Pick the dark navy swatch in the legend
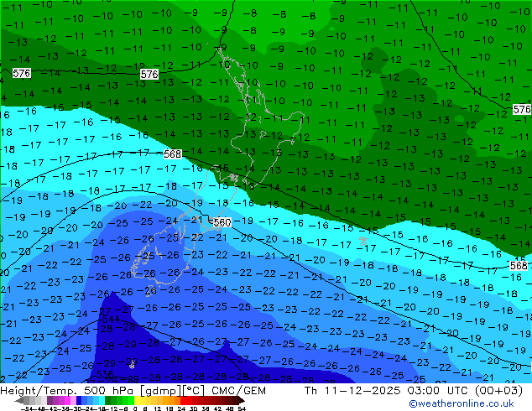The width and height of the screenshot is (532, 411). pyautogui.click(x=79, y=400)
